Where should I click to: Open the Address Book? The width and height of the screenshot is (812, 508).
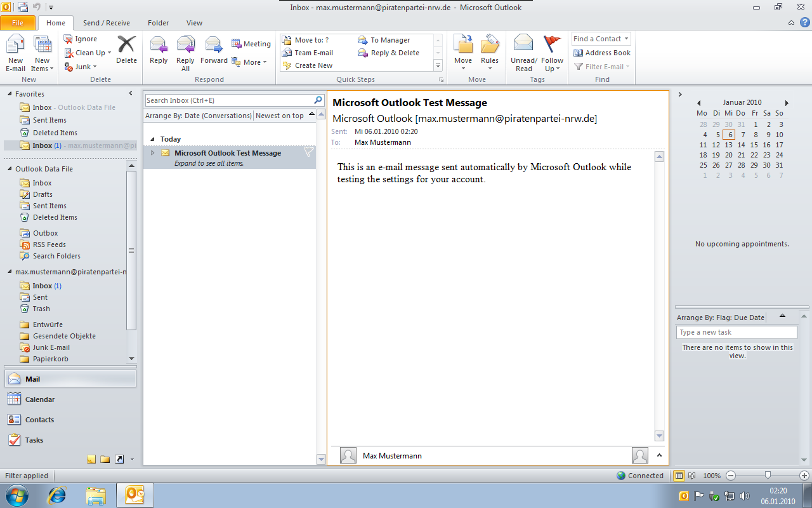point(601,53)
